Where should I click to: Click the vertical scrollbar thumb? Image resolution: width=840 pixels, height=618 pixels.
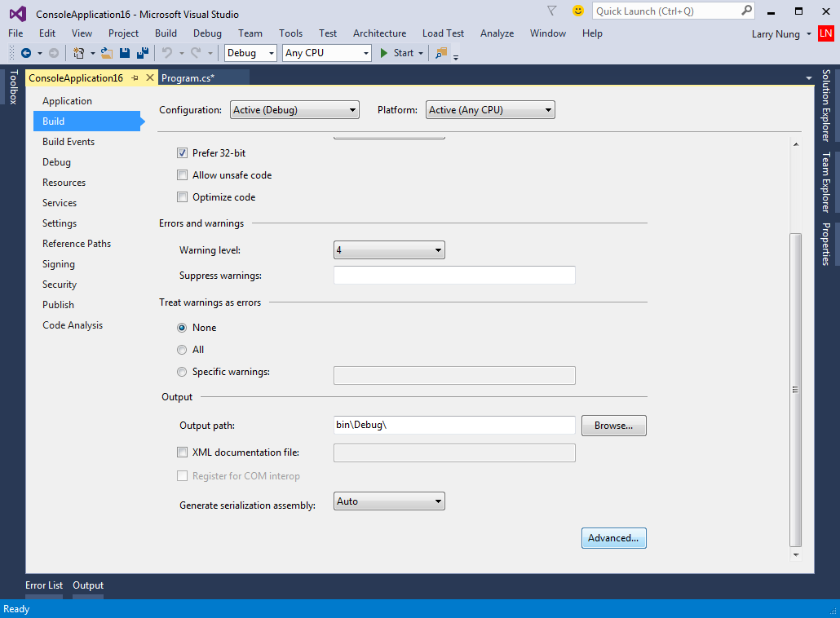tap(795, 390)
